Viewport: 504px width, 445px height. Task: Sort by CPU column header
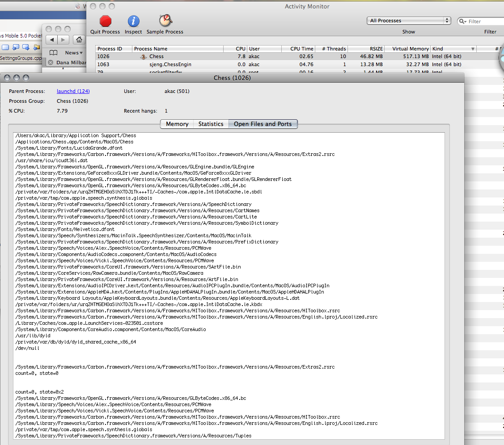[235, 49]
